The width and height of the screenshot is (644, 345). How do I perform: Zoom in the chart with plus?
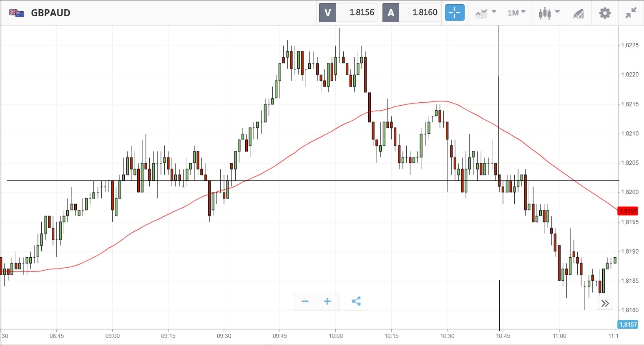327,302
